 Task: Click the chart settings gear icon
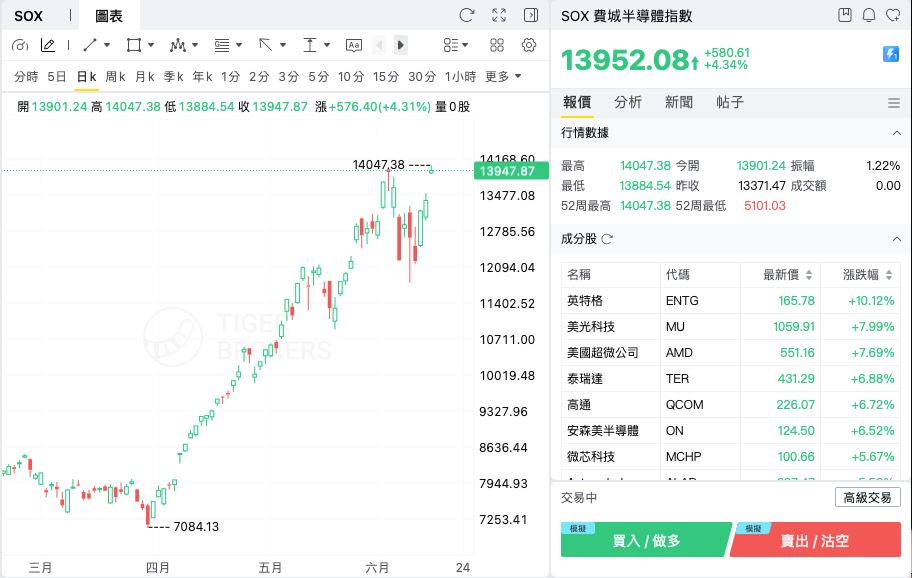pos(529,45)
